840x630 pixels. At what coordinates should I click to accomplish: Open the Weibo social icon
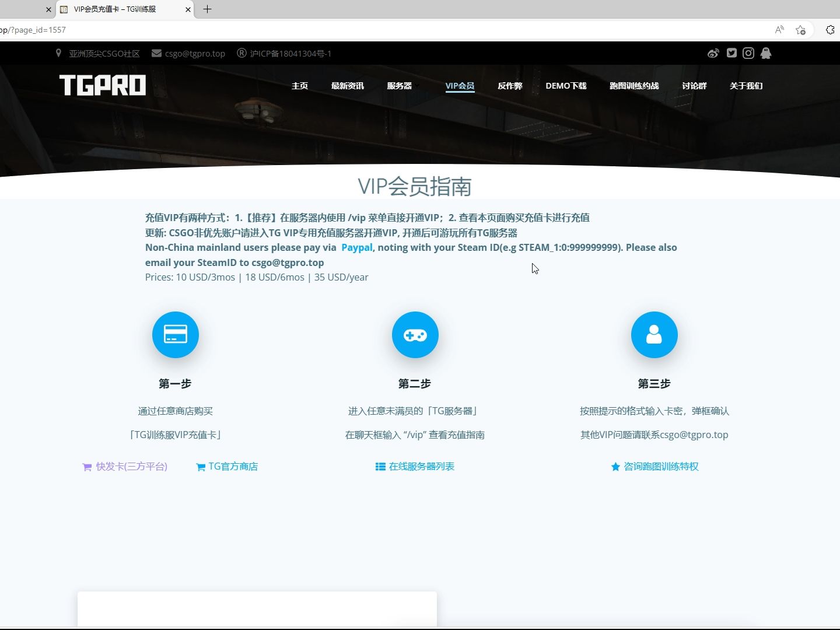(713, 54)
